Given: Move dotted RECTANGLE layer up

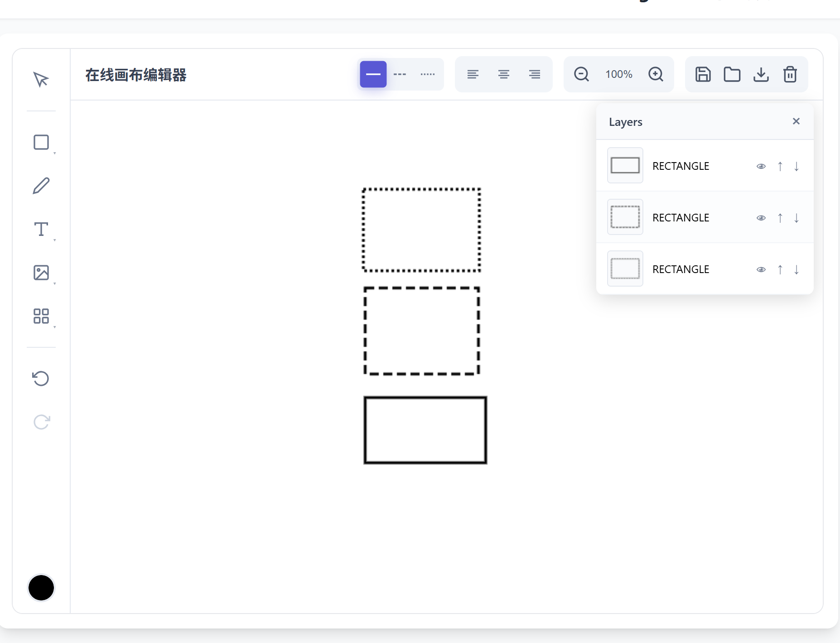Looking at the screenshot, I should pos(780,269).
